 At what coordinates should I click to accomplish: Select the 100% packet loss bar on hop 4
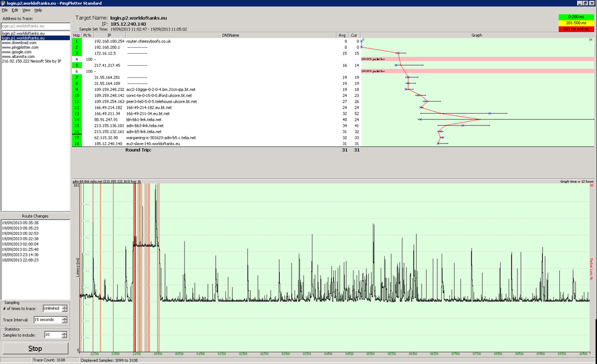point(477,59)
